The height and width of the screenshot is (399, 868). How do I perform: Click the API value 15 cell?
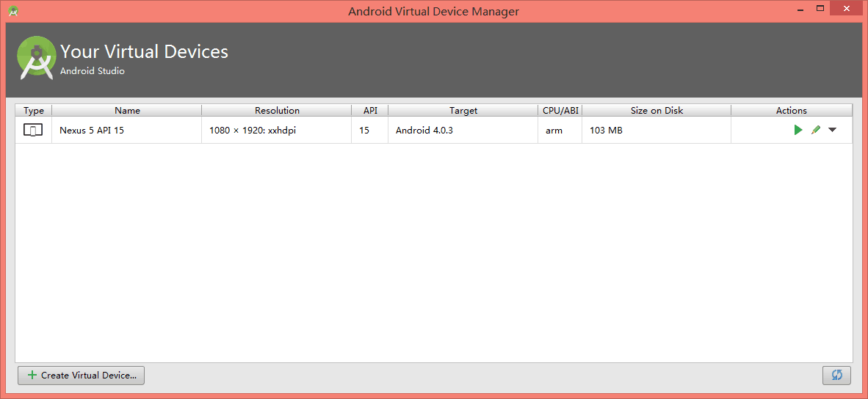(x=370, y=131)
